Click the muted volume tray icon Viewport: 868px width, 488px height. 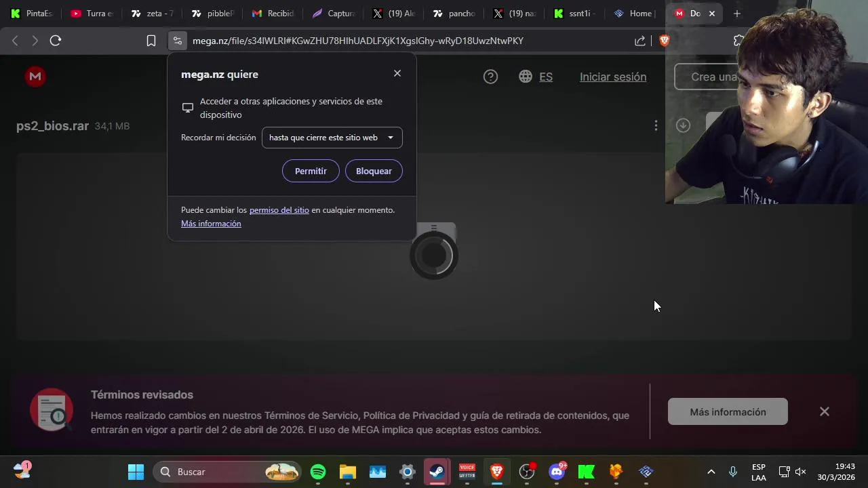(801, 472)
